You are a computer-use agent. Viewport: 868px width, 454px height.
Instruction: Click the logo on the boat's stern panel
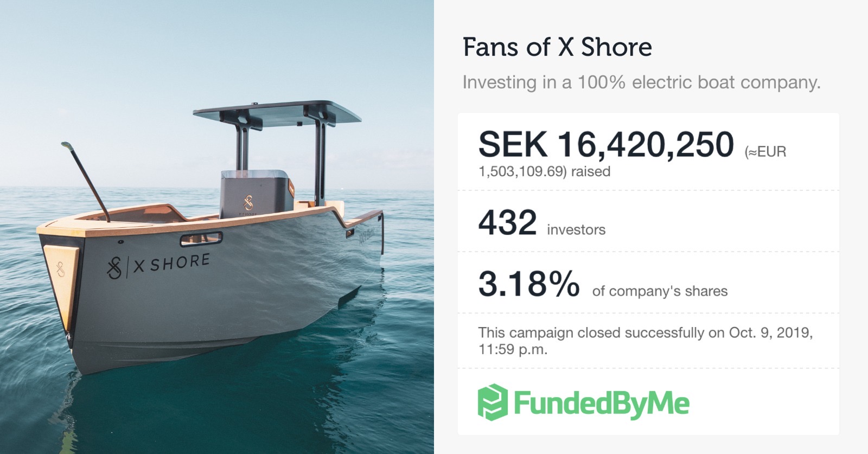[x=61, y=269]
